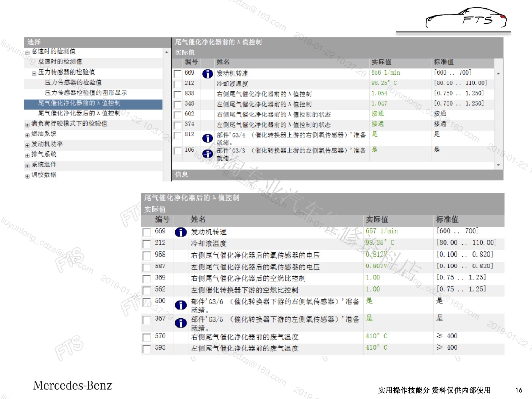Click the 信息 panel bar
This screenshot has height=399, width=532.
click(x=337, y=175)
